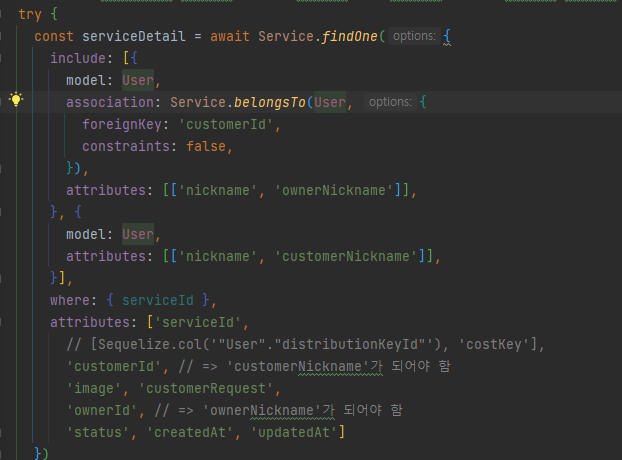Place cursor on 'serviceDetail' variable name
The height and width of the screenshot is (460, 622).
134,36
